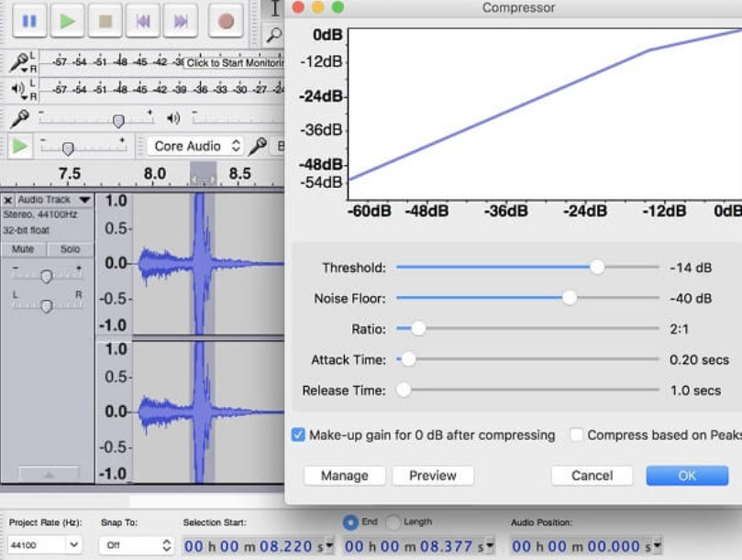Click the recording meter microphone icon
The width and height of the screenshot is (742, 560).
click(x=19, y=62)
